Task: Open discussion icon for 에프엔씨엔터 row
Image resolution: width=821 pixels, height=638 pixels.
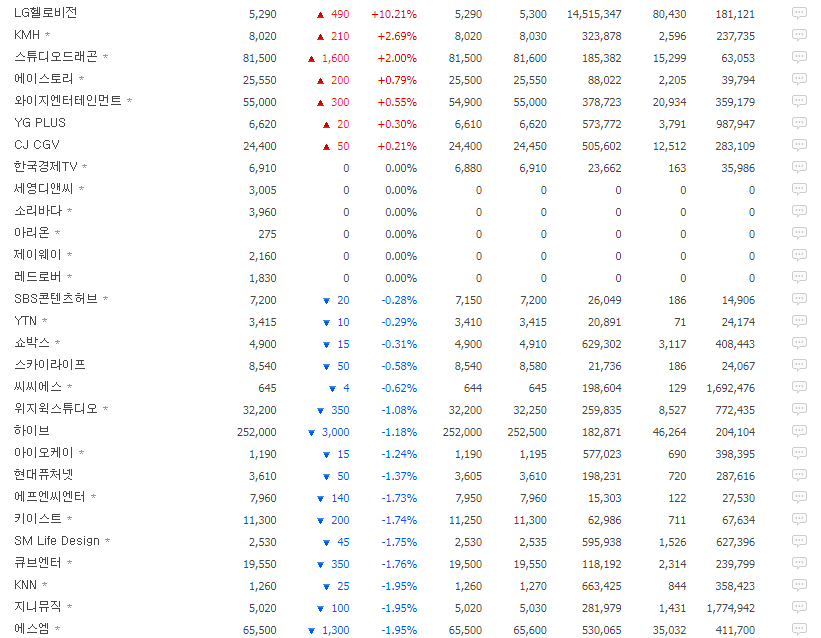Action: (799, 497)
